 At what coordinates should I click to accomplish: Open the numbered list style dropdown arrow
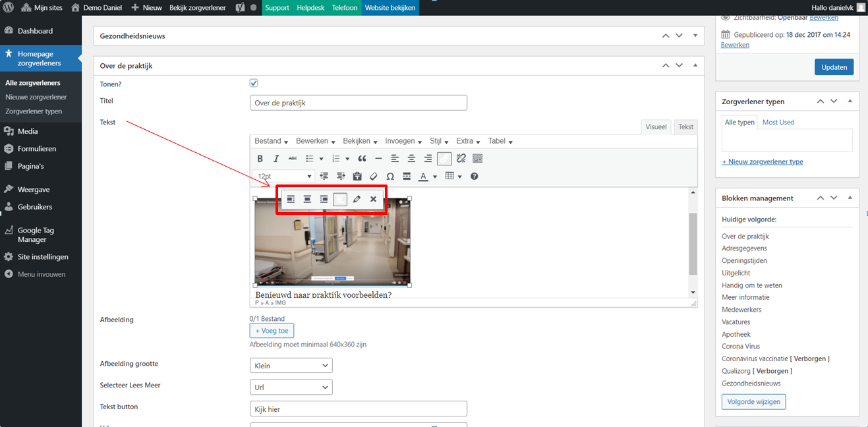click(x=347, y=159)
